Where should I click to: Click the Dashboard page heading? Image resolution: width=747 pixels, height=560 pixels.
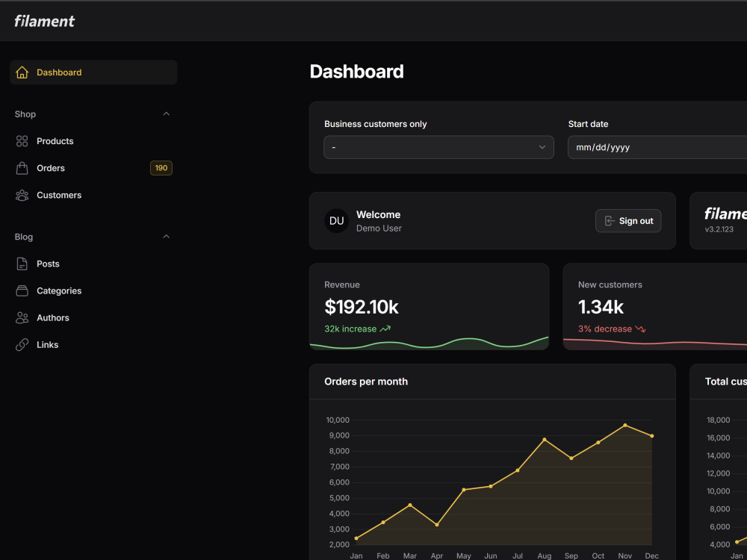[357, 72]
